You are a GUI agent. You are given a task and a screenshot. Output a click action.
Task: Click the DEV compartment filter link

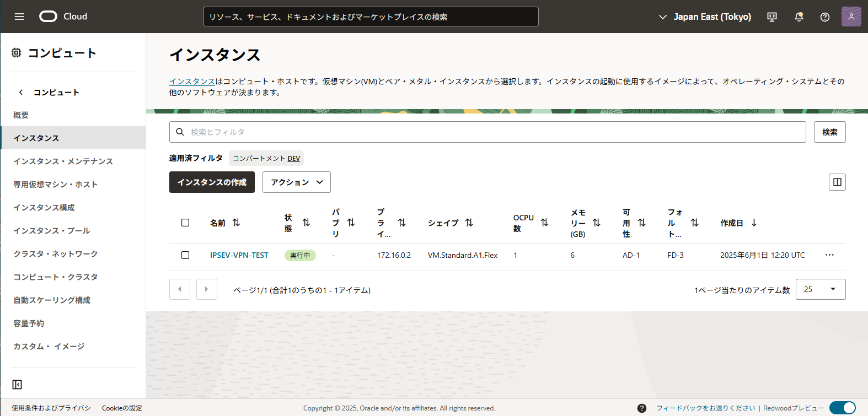[x=294, y=159]
